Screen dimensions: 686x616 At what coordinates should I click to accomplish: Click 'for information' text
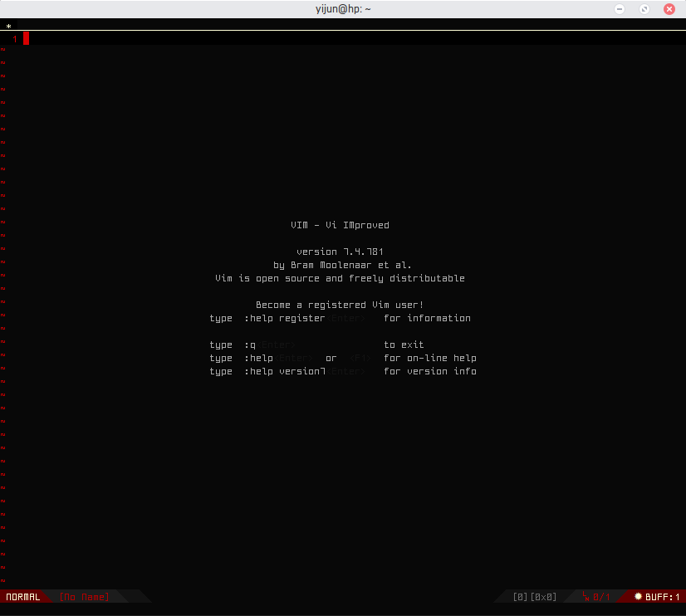click(427, 318)
